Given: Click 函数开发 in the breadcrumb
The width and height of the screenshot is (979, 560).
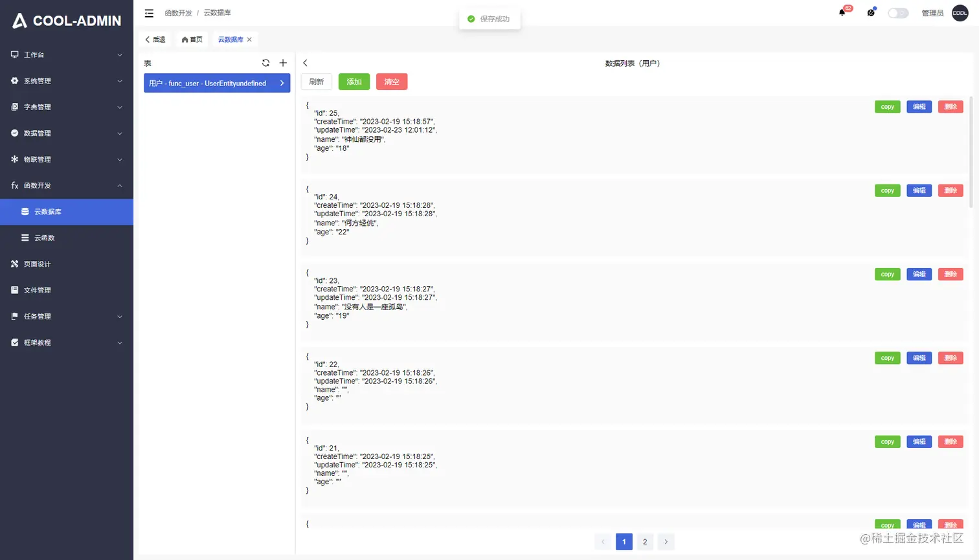Looking at the screenshot, I should point(179,12).
